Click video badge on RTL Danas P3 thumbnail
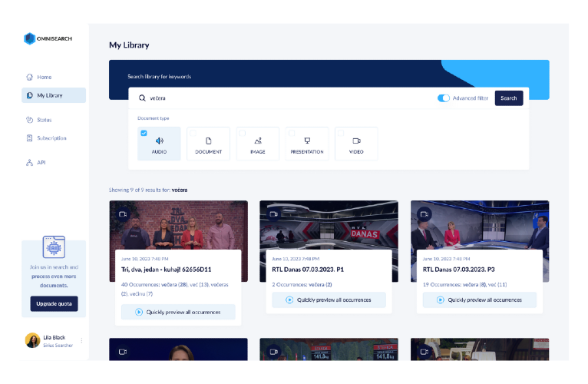The width and height of the screenshot is (588, 384). (424, 214)
